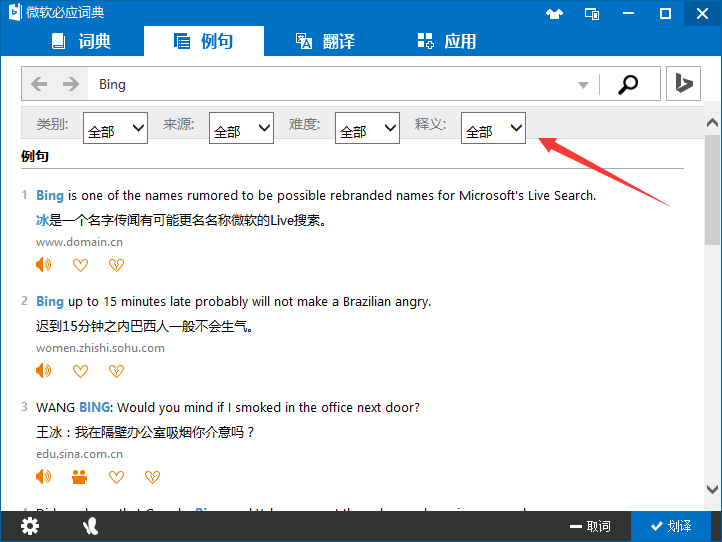Toggle the 取词 word capture option

[x=590, y=526]
